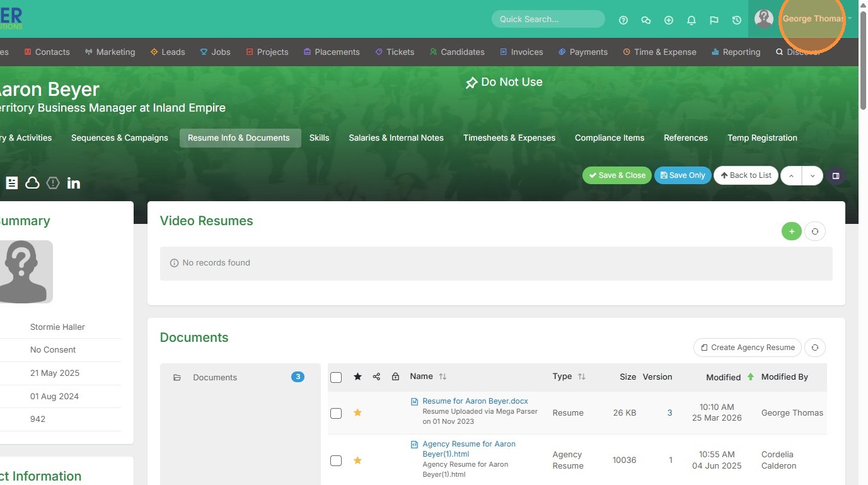Click the quick add plus icon in header
This screenshot has height=485, width=868.
669,20
